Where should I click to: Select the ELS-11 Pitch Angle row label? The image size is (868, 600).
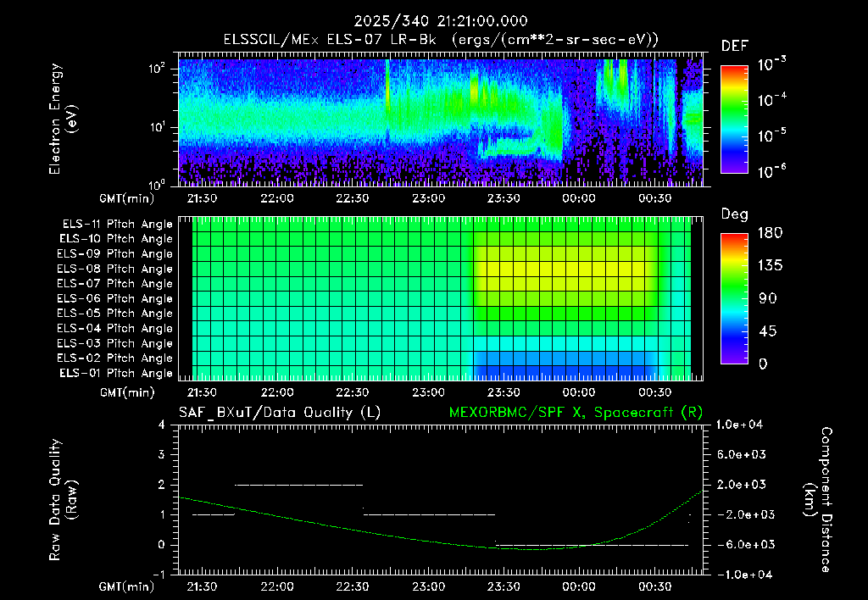point(117,225)
